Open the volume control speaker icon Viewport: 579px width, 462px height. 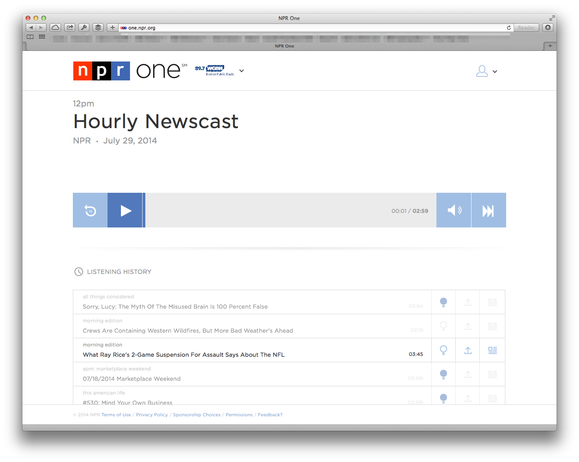[454, 210]
